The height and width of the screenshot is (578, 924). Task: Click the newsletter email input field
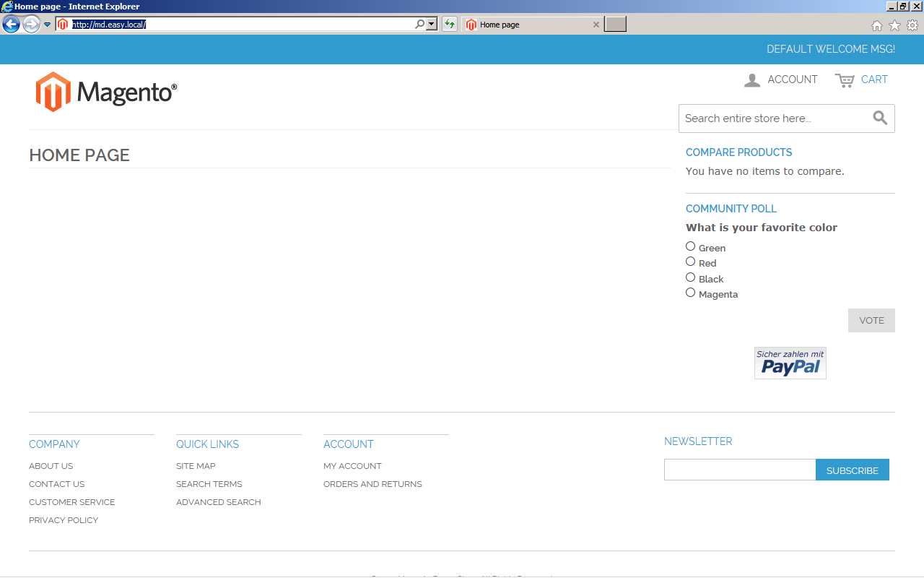(740, 470)
